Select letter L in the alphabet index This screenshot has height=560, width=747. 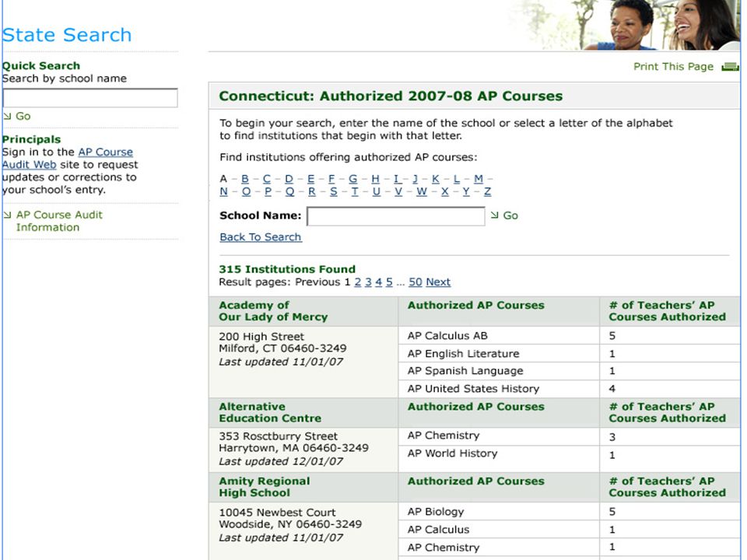(x=457, y=179)
